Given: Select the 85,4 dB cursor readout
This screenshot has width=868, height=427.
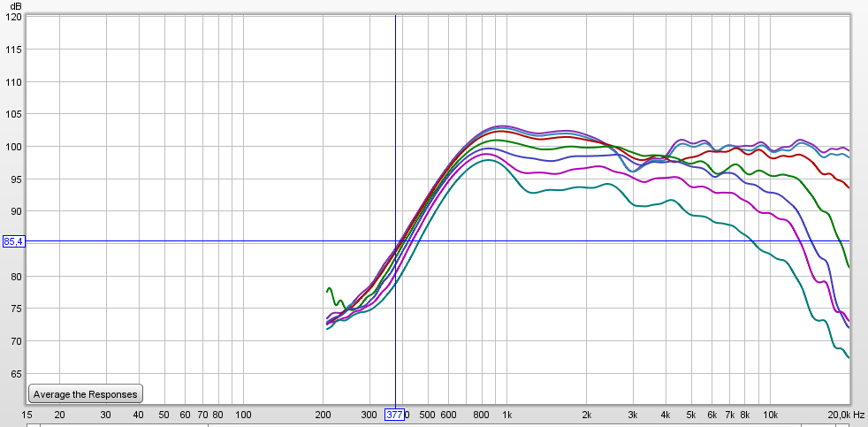Looking at the screenshot, I should pyautogui.click(x=13, y=241).
